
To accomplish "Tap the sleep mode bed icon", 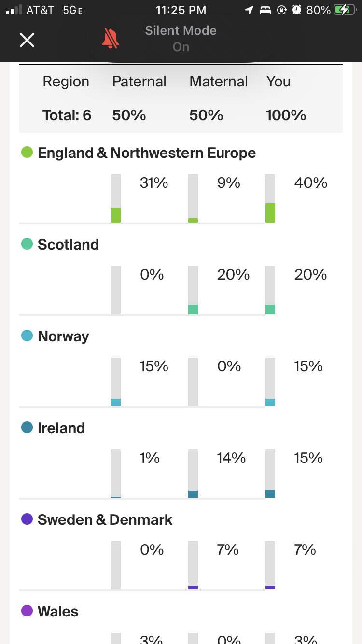I will point(265,10).
